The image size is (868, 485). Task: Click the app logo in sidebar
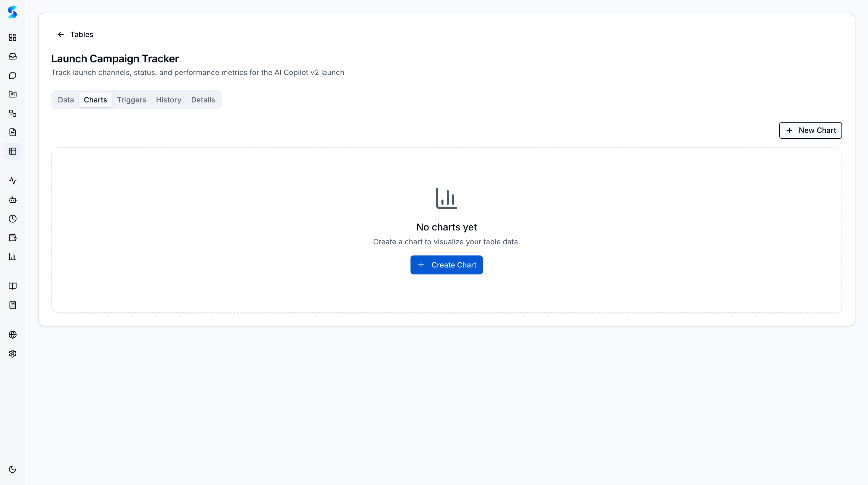point(12,12)
